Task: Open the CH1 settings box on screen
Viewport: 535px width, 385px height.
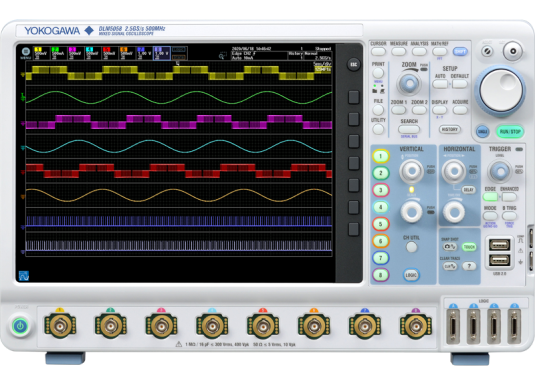Action: point(41,53)
